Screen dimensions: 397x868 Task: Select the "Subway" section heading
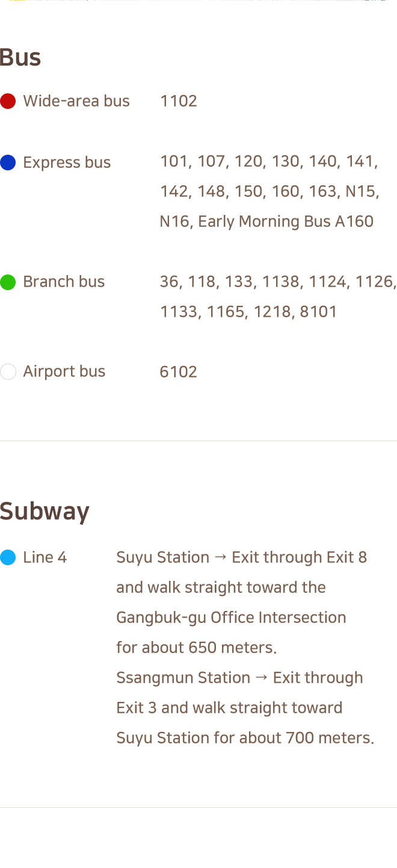point(45,511)
